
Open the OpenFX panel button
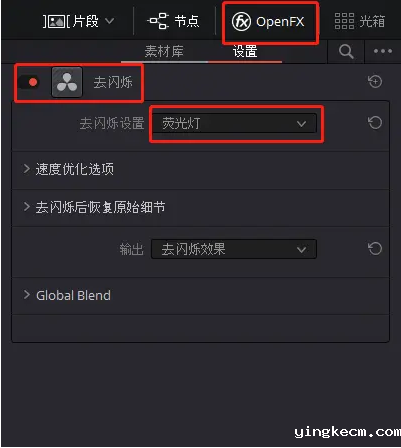(268, 22)
